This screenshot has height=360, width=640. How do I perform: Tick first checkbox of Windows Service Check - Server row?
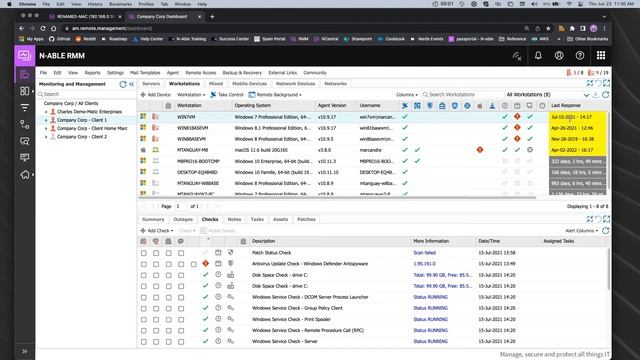(144, 342)
